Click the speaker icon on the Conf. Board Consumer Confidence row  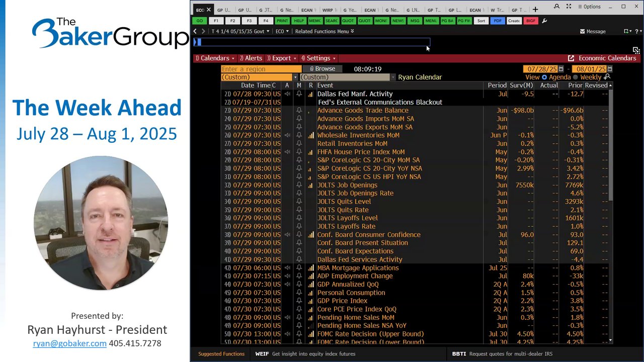pyautogui.click(x=287, y=235)
